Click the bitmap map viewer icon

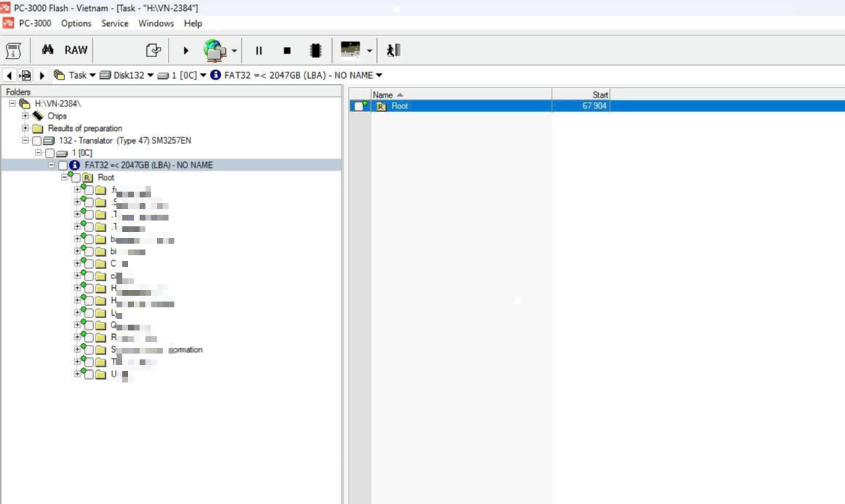point(350,50)
